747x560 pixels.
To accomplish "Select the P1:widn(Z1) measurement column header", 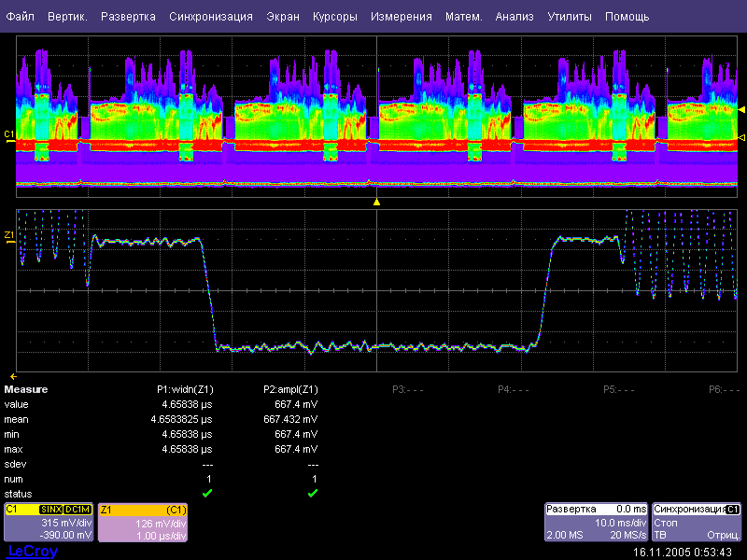I will [x=185, y=389].
